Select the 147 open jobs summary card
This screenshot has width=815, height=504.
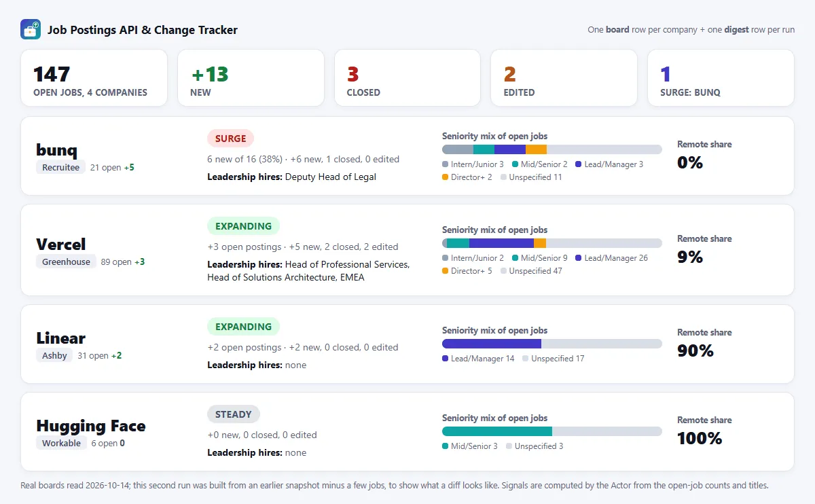94,77
